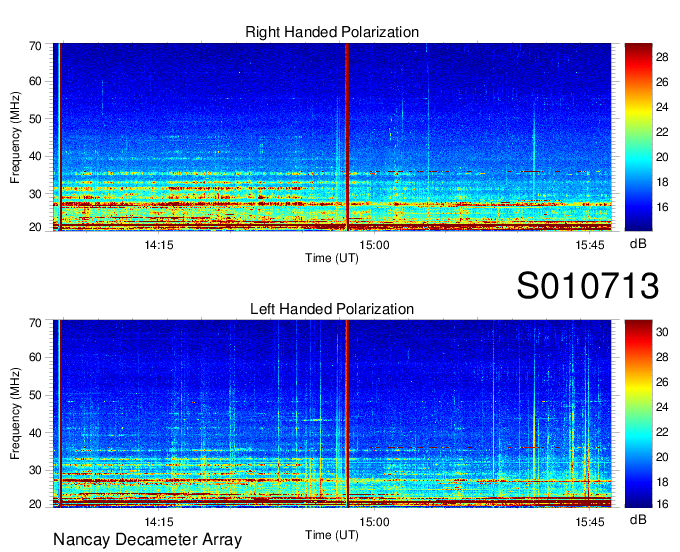Click the 20 frequency tick on upper plot
The height and width of the screenshot is (552, 680).
[x=35, y=227]
